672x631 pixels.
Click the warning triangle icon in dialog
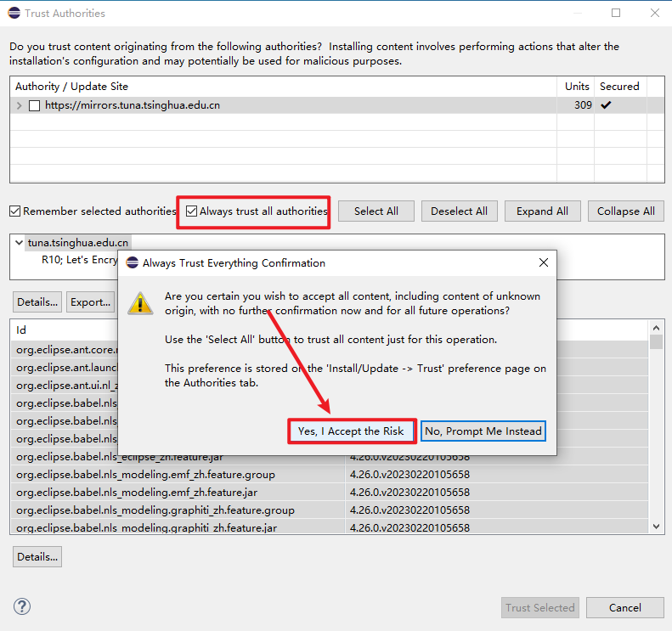[140, 301]
